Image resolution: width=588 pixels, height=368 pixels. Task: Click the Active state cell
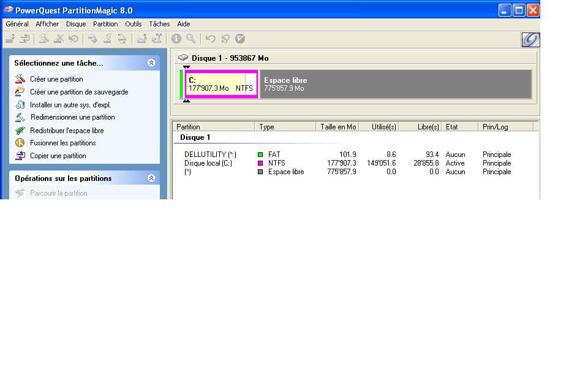455,163
